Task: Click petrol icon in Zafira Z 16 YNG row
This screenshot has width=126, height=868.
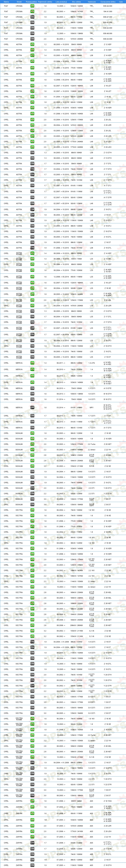Action: click(32, 801)
